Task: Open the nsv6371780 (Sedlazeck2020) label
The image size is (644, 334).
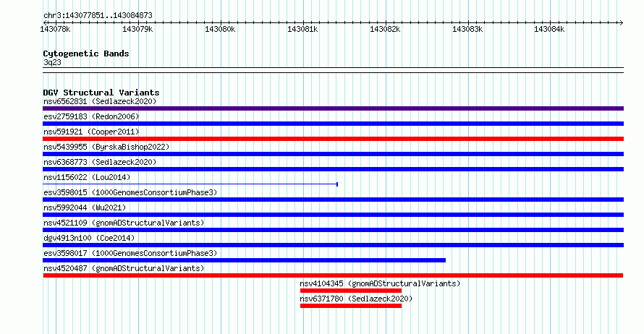Action: coord(356,299)
